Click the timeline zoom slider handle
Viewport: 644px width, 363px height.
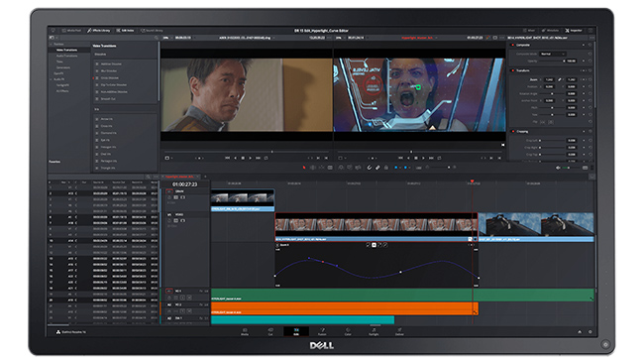click(x=449, y=168)
